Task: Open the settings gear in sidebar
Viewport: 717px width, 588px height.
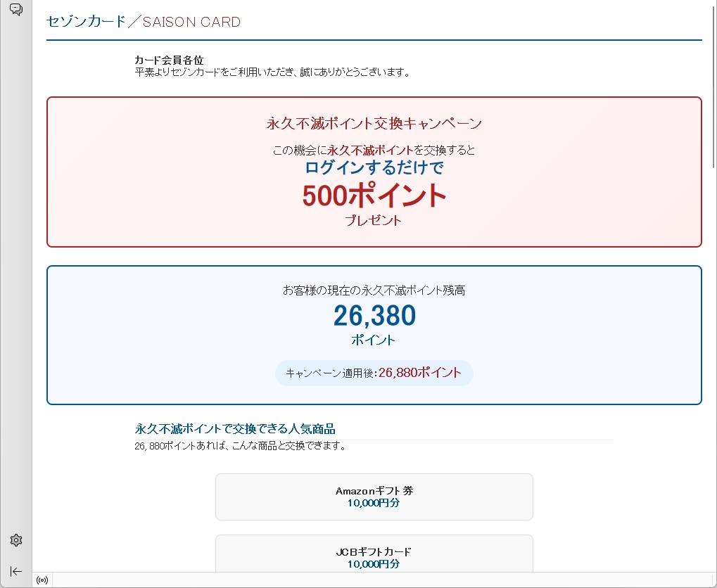Action: point(16,540)
